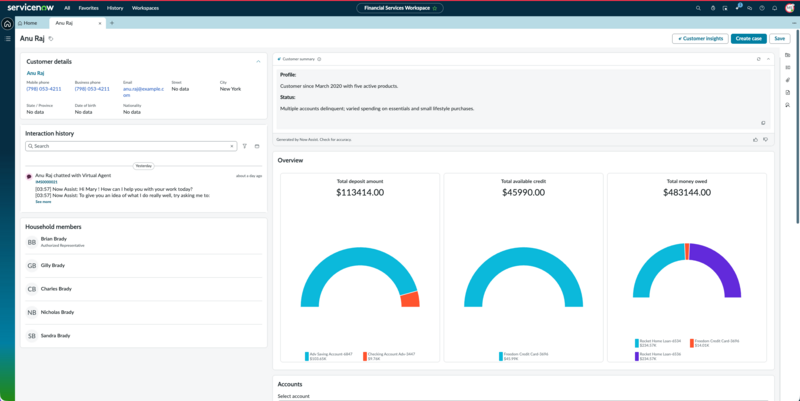
Task: Select household member Sandra Brady
Action: coord(143,336)
